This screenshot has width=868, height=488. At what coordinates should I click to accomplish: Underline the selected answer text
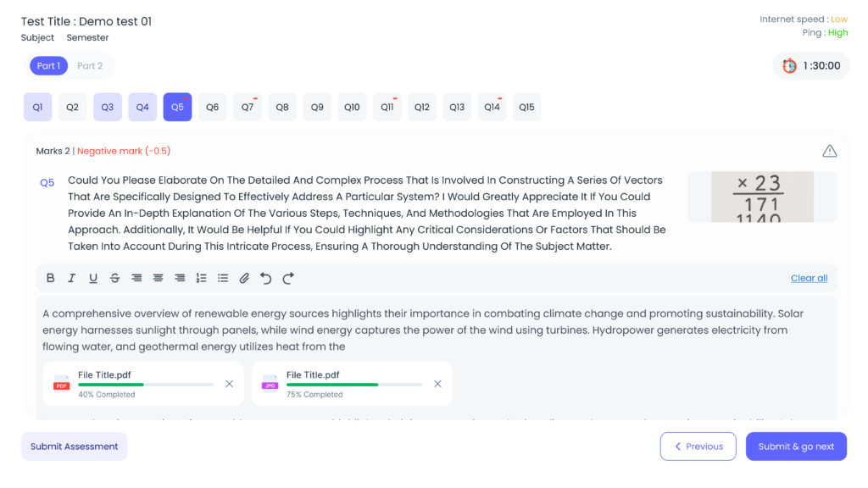click(x=93, y=278)
